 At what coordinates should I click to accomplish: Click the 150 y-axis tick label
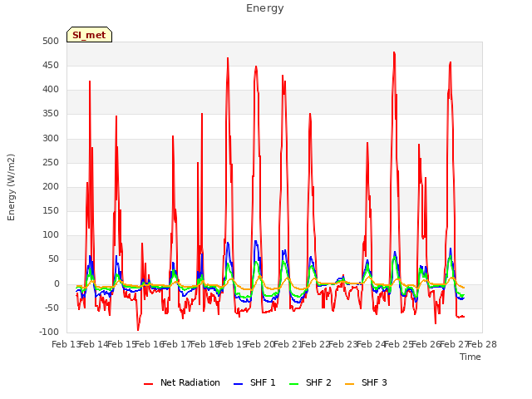tap(51, 210)
